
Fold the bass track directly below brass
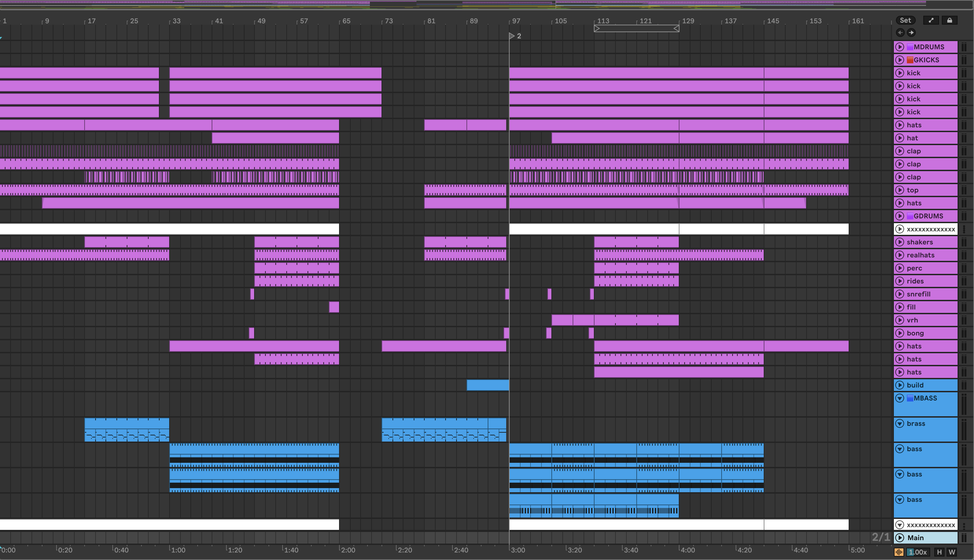click(900, 449)
